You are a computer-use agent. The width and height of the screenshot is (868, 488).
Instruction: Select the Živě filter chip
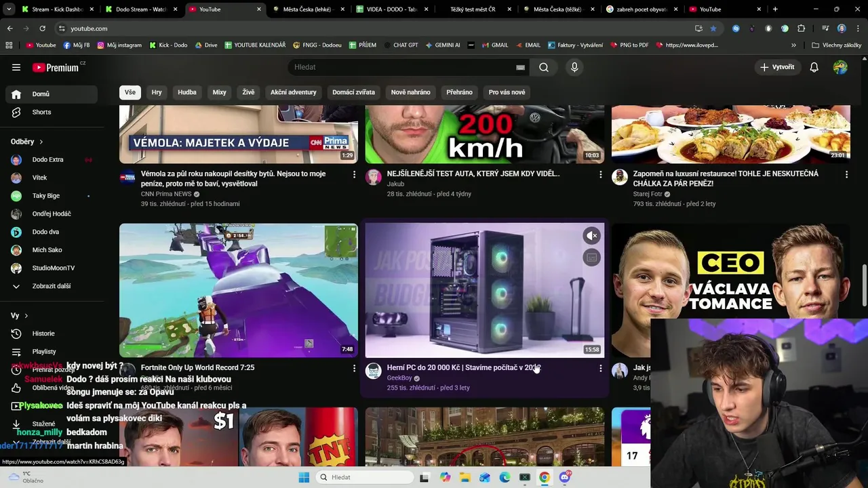tap(248, 92)
